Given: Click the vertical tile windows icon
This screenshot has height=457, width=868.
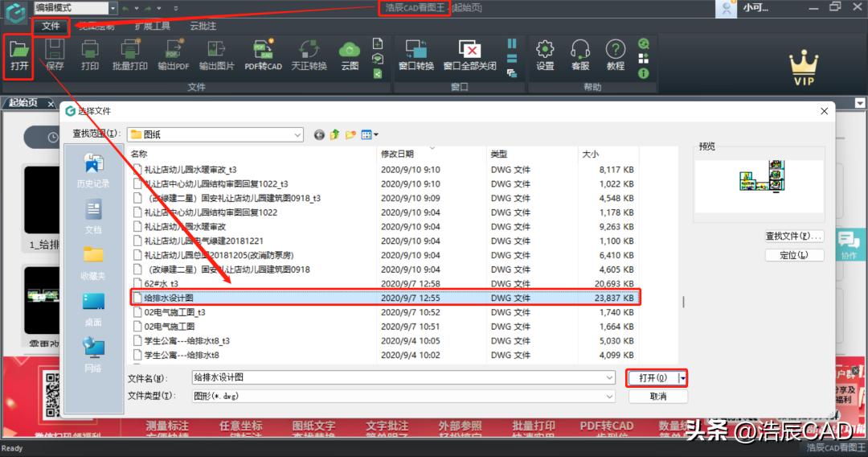Looking at the screenshot, I should 512,43.
